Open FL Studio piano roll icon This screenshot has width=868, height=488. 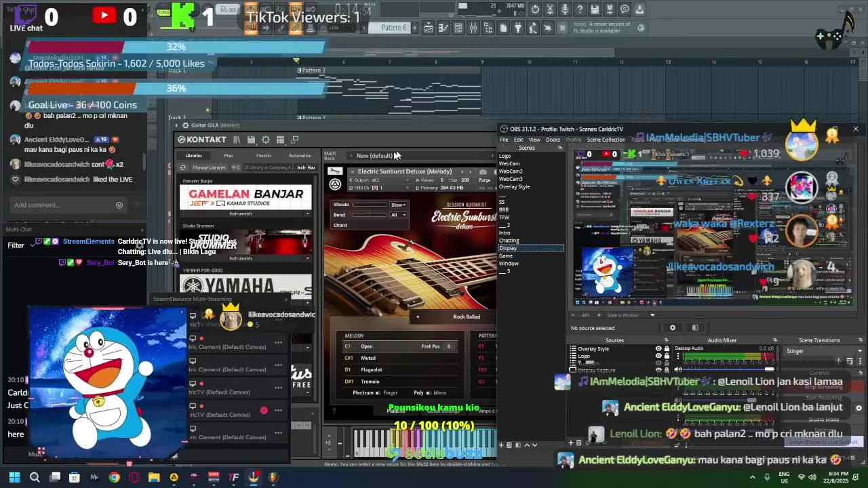click(443, 28)
